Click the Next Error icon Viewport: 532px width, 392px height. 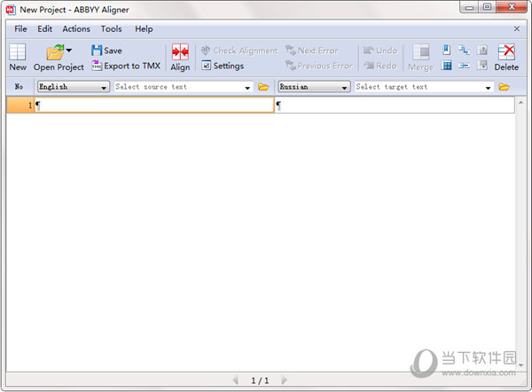[x=291, y=51]
